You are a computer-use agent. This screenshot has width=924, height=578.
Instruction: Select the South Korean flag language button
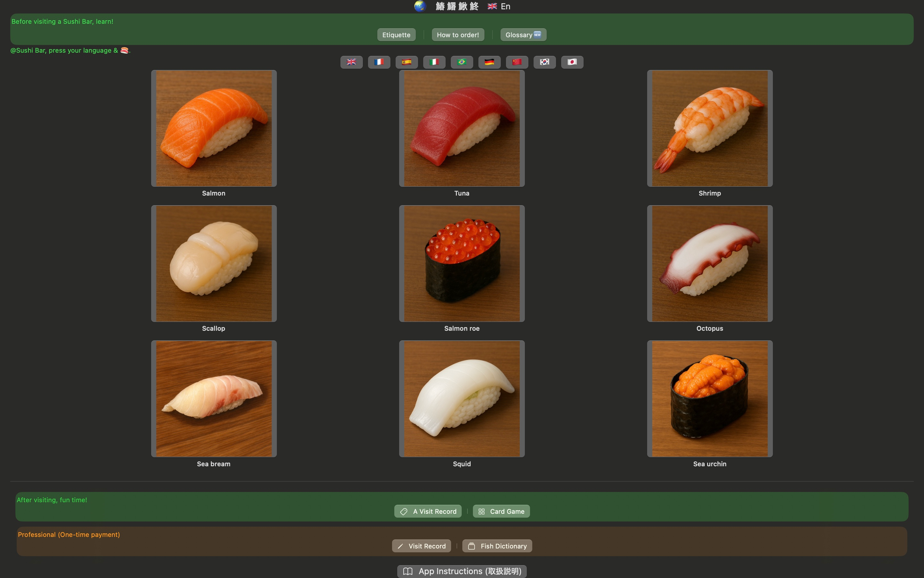point(544,62)
